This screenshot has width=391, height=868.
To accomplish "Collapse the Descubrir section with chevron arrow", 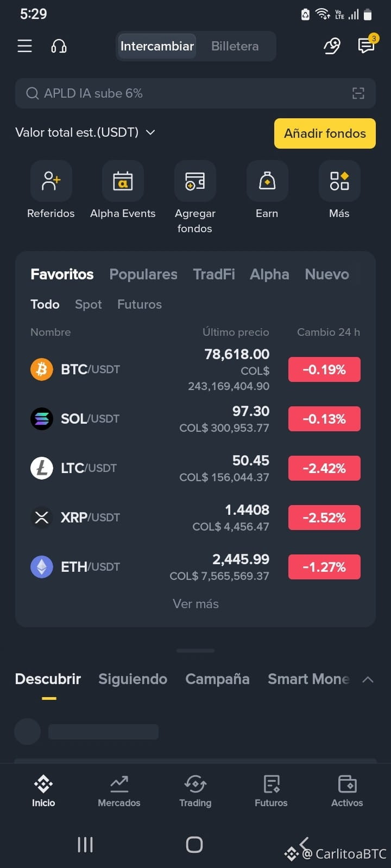I will pyautogui.click(x=368, y=679).
